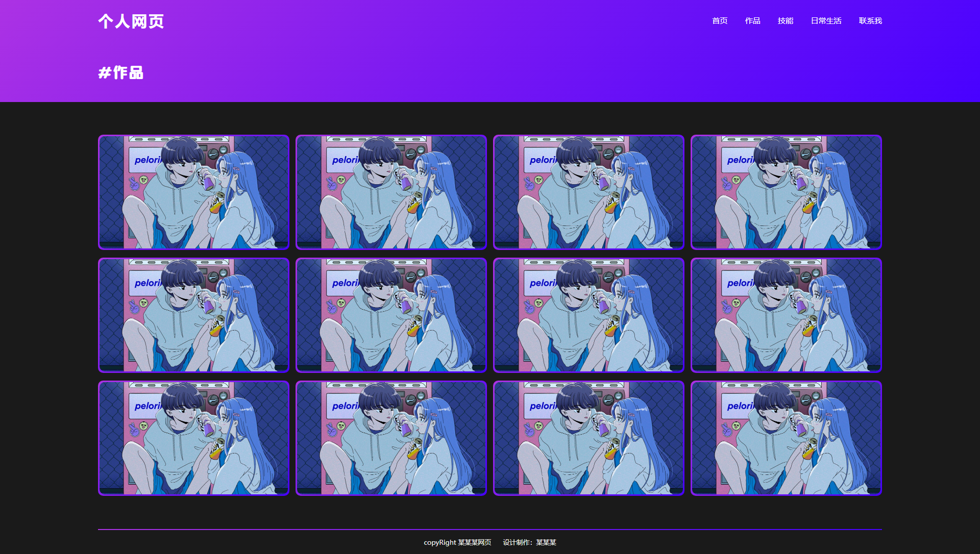Click the #作品 page heading
Image resolution: width=980 pixels, height=554 pixels.
coord(121,73)
